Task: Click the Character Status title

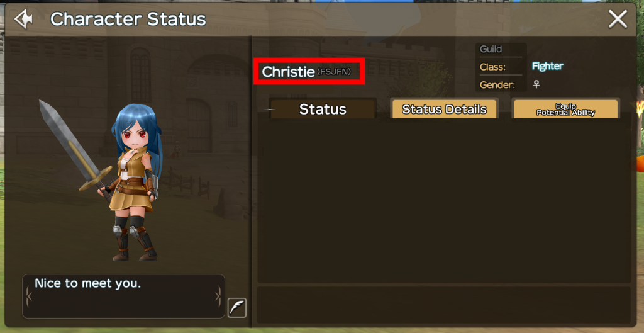Action: click(x=128, y=20)
